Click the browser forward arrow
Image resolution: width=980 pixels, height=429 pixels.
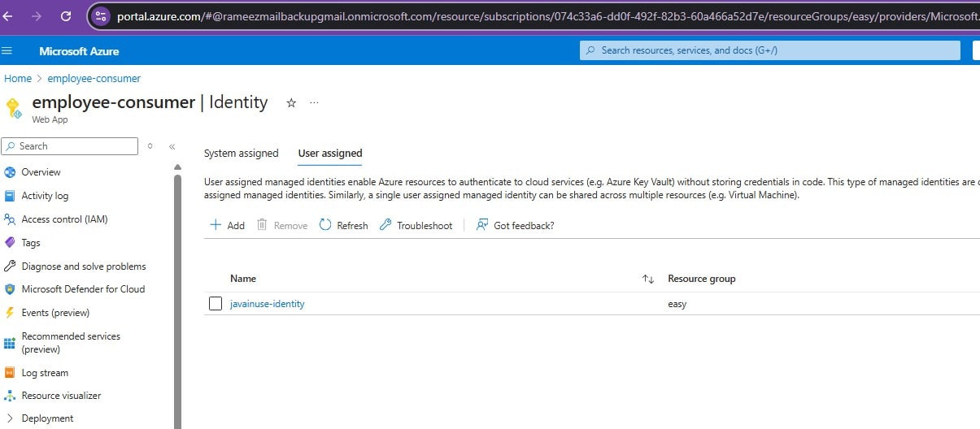(x=37, y=16)
